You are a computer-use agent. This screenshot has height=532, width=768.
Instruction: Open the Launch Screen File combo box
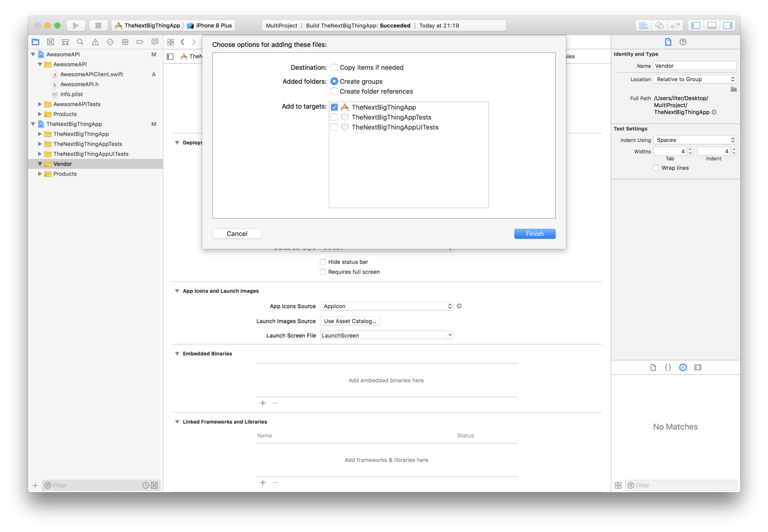386,335
